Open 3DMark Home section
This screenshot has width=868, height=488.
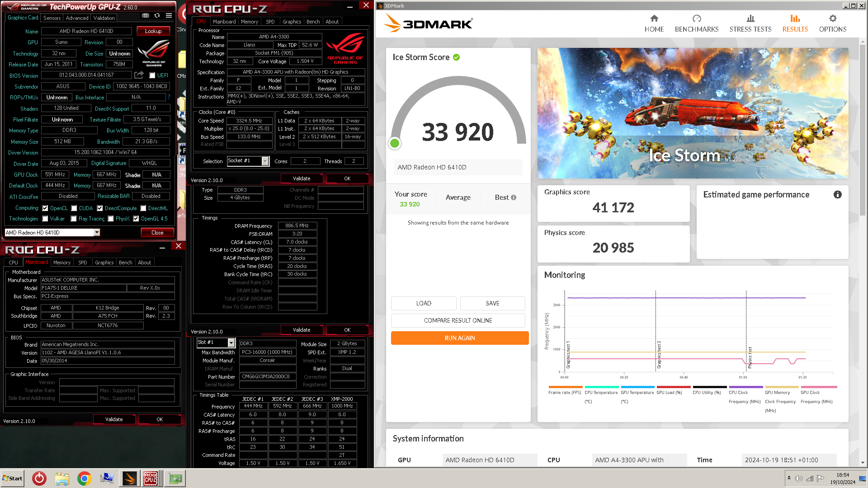pyautogui.click(x=654, y=23)
